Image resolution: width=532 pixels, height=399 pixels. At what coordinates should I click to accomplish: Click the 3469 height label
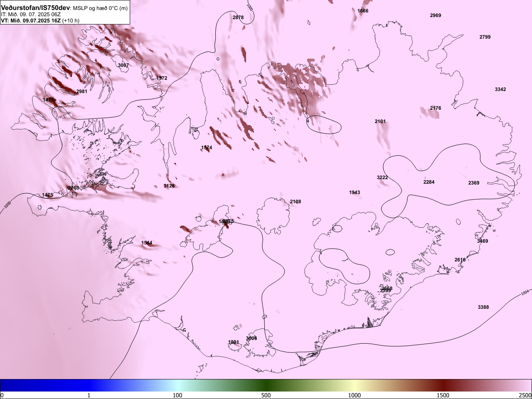(483, 241)
